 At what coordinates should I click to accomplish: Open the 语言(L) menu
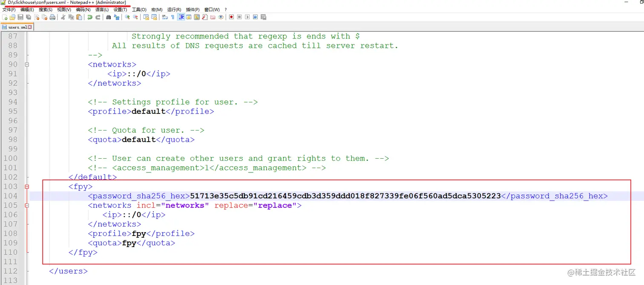[102, 9]
